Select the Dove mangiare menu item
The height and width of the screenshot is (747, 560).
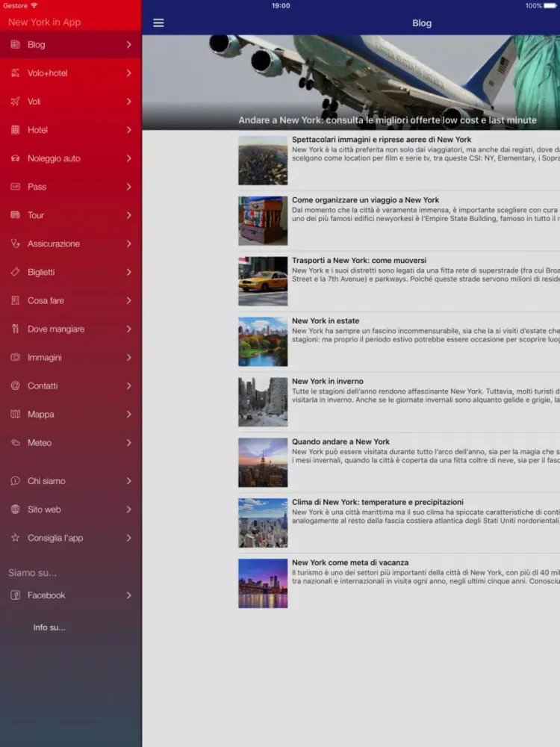(70, 329)
